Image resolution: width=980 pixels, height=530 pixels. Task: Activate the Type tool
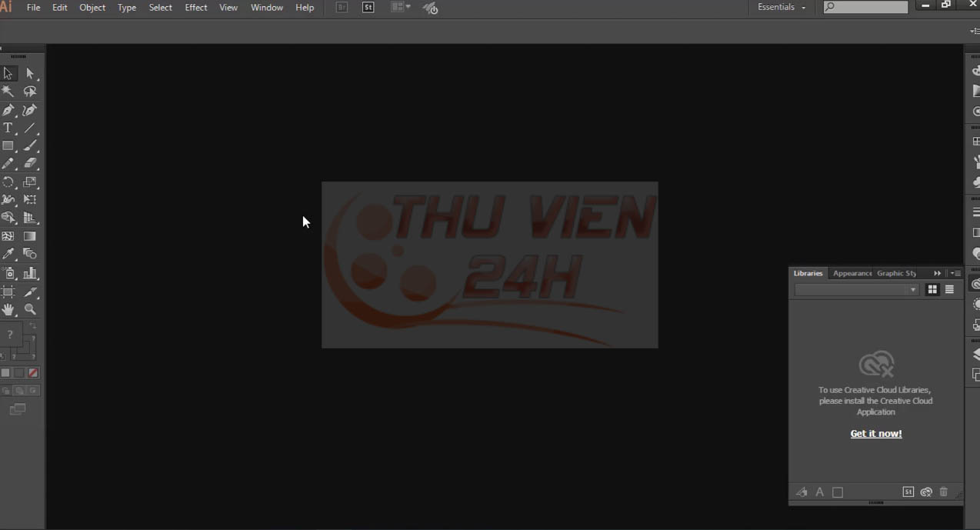pyautogui.click(x=8, y=128)
